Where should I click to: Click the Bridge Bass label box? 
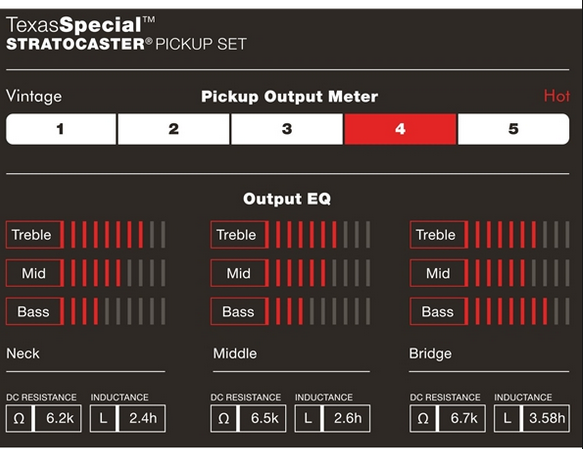[x=438, y=311]
